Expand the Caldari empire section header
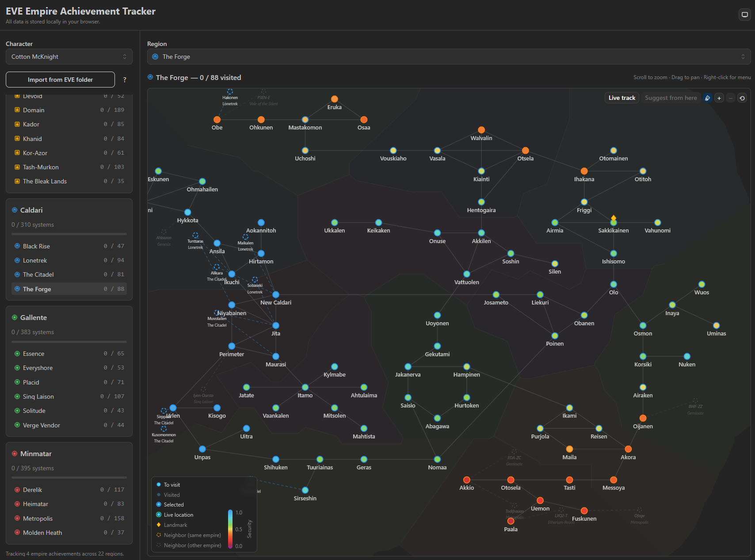Image resolution: width=755 pixels, height=560 pixels. click(69, 210)
